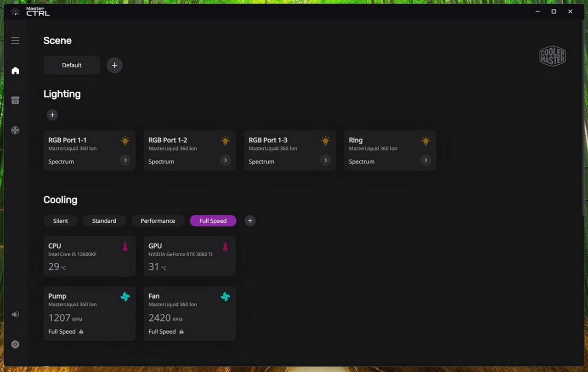
Task: Click the lock icon on Fan card
Action: tap(181, 332)
